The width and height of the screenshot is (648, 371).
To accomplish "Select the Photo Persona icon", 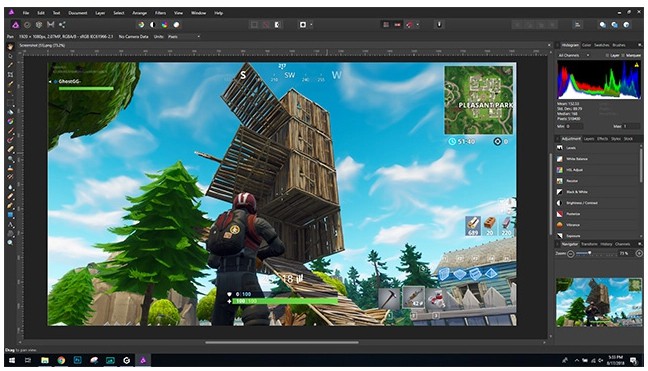I will (15, 25).
